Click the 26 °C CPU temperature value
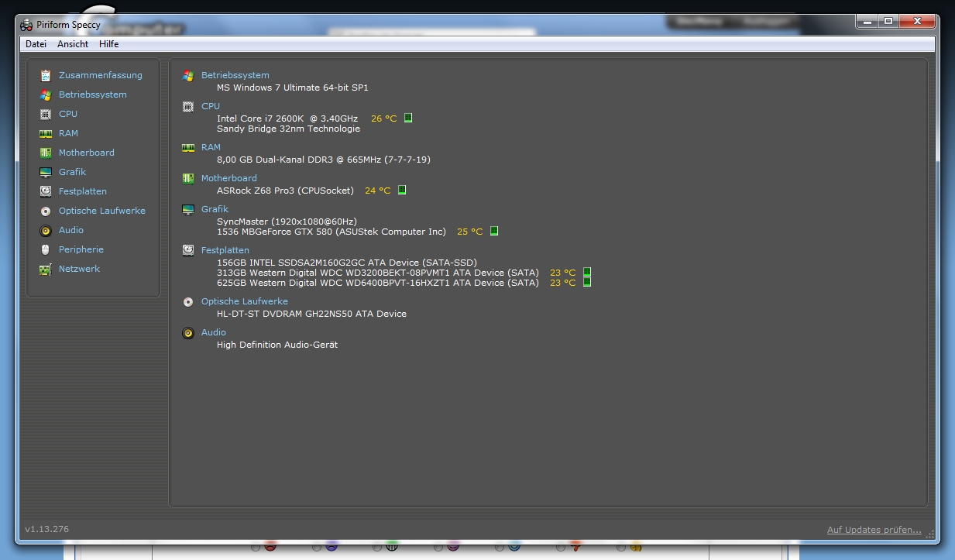Image resolution: width=955 pixels, height=560 pixels. pyautogui.click(x=383, y=119)
